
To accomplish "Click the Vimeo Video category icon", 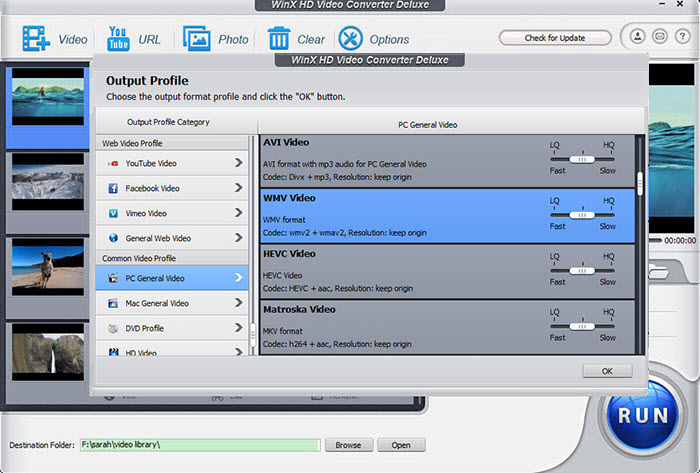I will coord(113,213).
